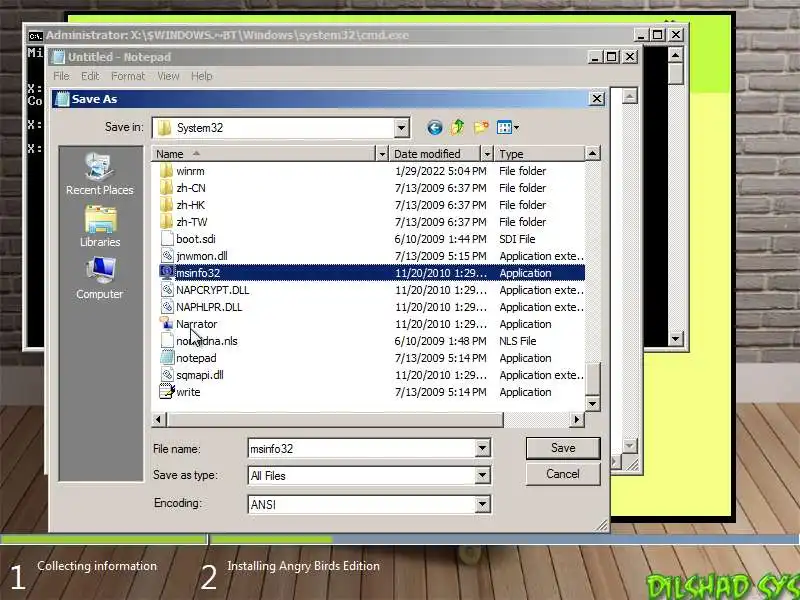The width and height of the screenshot is (800, 600).
Task: Click the 1/29/2022 5:04 PM date cell
Action: click(x=440, y=171)
